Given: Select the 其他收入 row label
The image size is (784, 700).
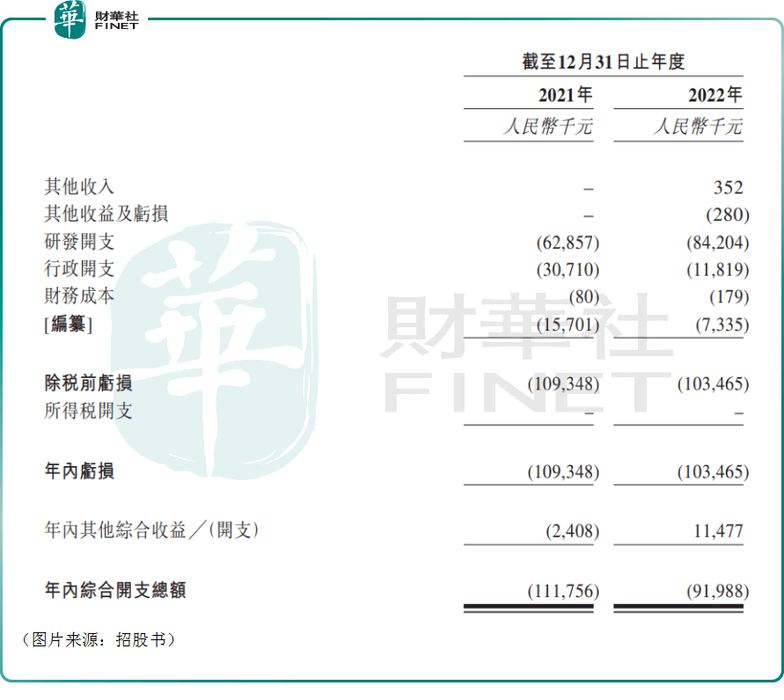Looking at the screenshot, I should (79, 187).
